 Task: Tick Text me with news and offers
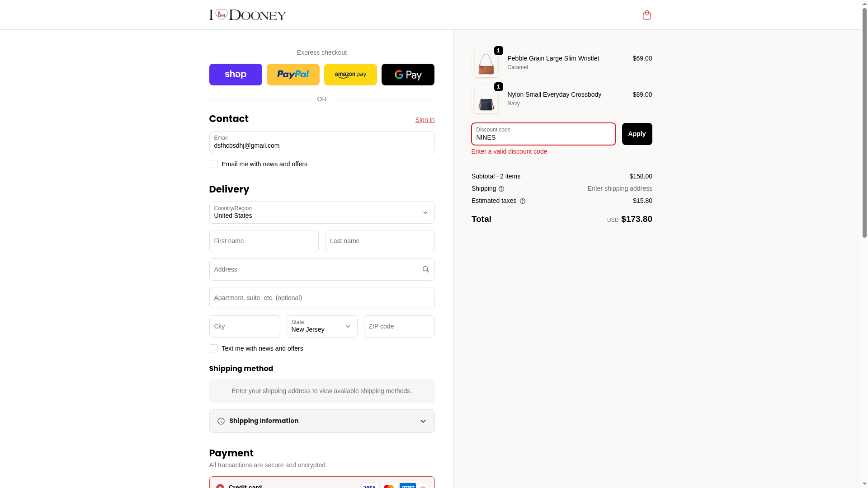click(214, 348)
